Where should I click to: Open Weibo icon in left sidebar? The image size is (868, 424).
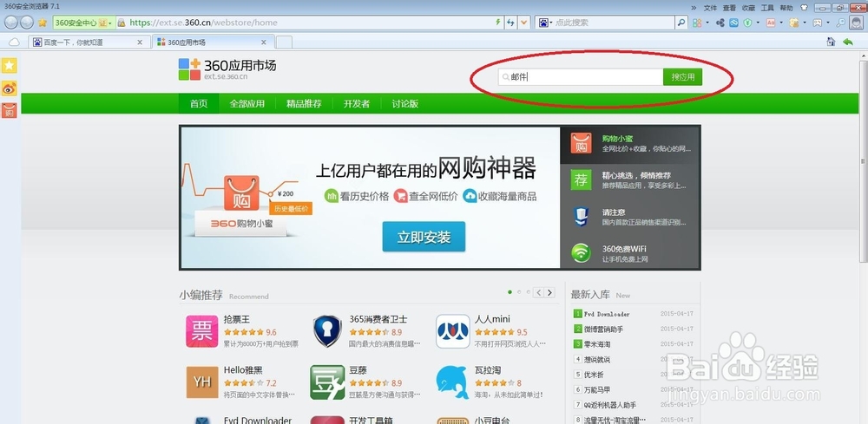(x=10, y=88)
